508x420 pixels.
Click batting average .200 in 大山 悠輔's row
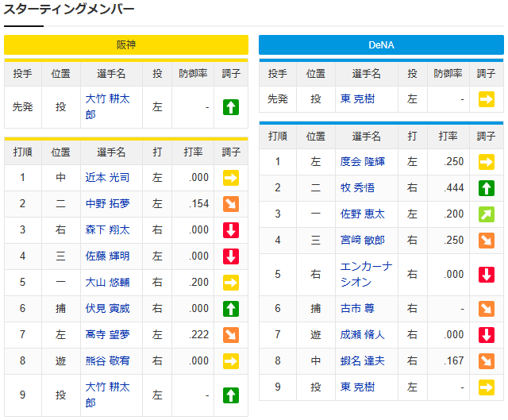[199, 283]
